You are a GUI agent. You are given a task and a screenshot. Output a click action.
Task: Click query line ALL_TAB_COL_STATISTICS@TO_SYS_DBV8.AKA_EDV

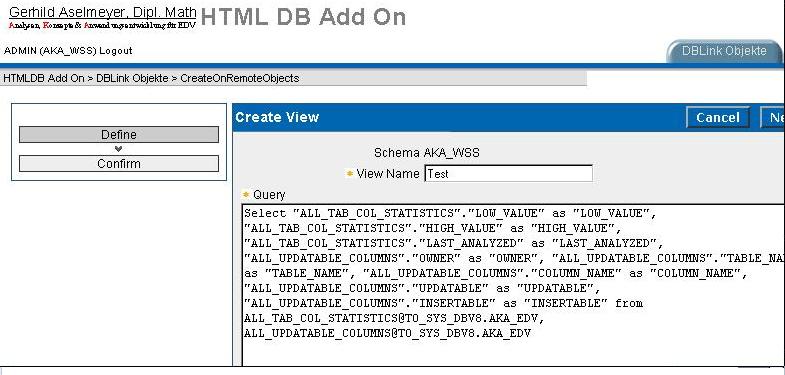click(x=394, y=318)
